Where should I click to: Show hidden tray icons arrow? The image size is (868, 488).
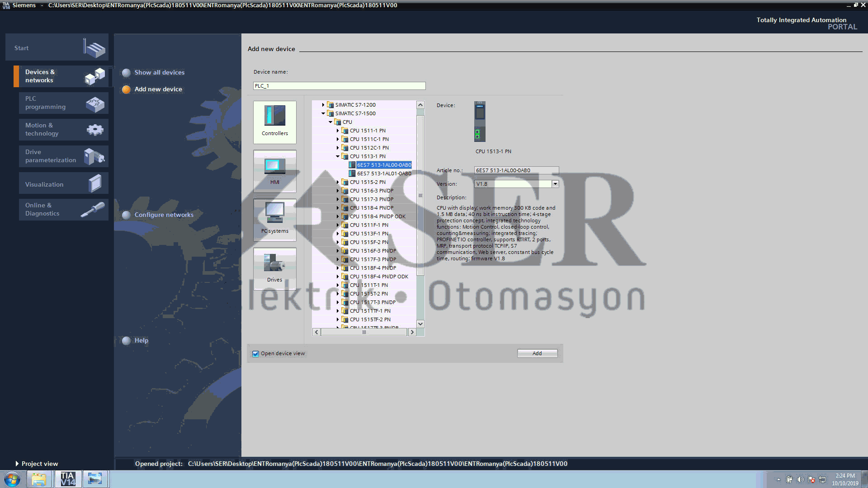click(778, 479)
